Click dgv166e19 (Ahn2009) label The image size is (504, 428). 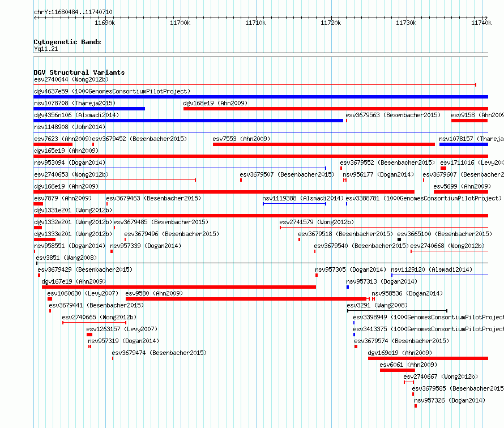pyautogui.click(x=66, y=186)
